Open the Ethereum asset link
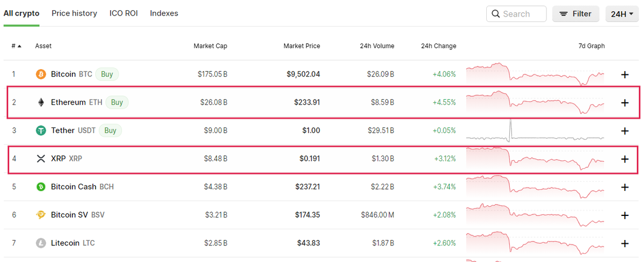The width and height of the screenshot is (644, 262). [68, 102]
